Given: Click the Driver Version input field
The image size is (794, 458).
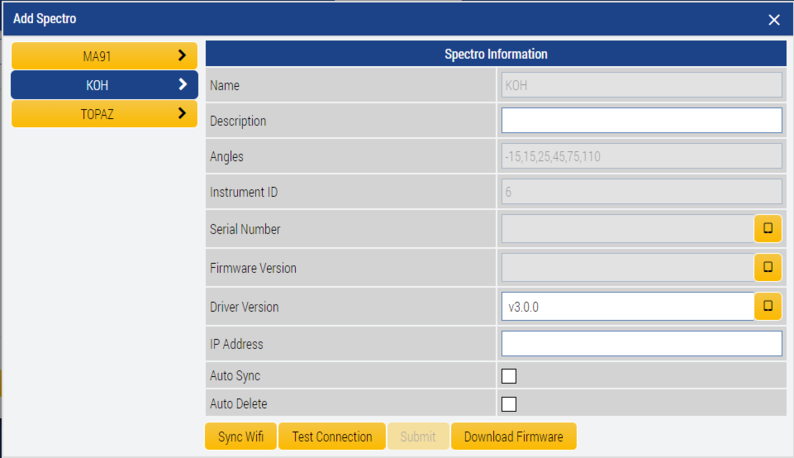Looking at the screenshot, I should point(627,306).
